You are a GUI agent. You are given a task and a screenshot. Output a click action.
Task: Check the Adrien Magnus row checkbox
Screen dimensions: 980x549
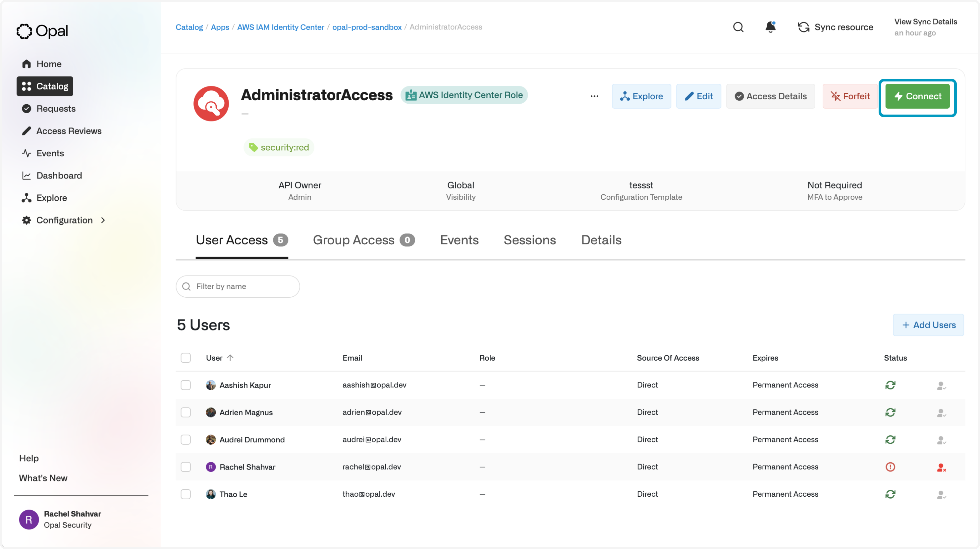click(186, 413)
